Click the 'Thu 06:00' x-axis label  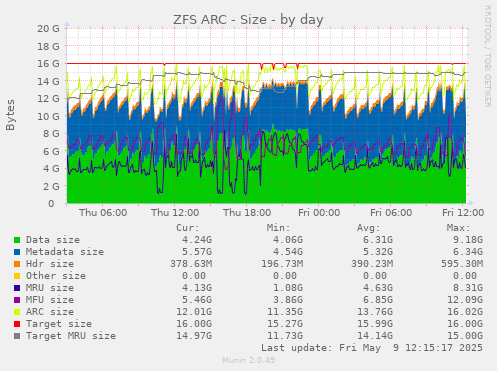coord(103,213)
